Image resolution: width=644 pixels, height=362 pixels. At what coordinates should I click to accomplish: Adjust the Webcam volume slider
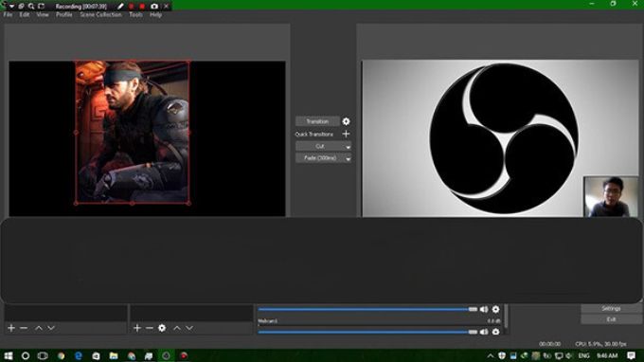[x=367, y=332]
